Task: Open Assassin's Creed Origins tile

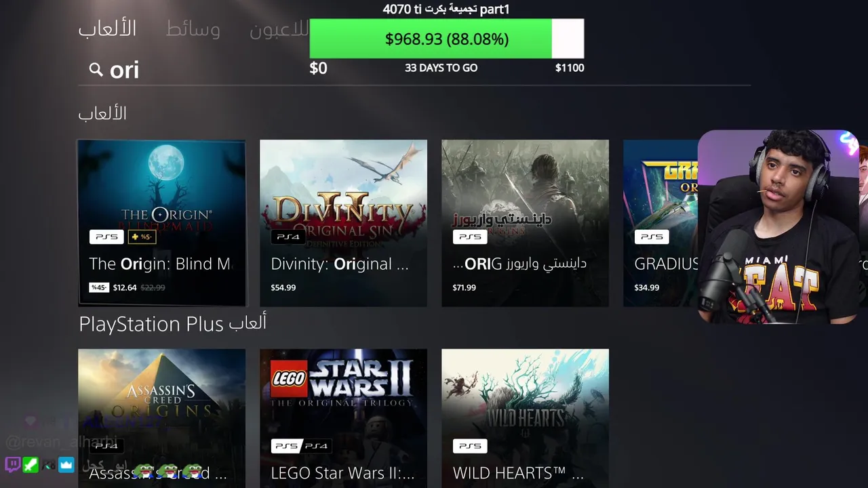Action: click(x=161, y=418)
